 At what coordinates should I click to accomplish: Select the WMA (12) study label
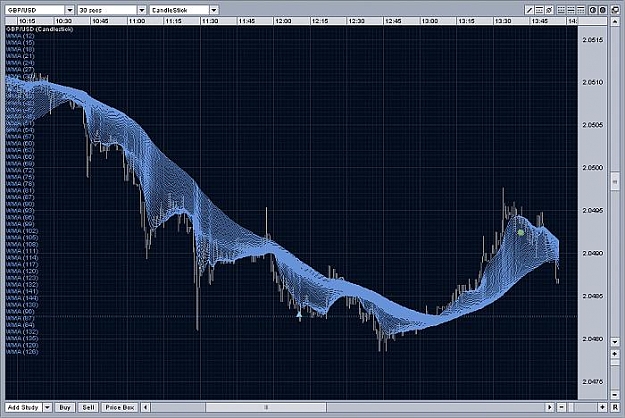[20, 36]
